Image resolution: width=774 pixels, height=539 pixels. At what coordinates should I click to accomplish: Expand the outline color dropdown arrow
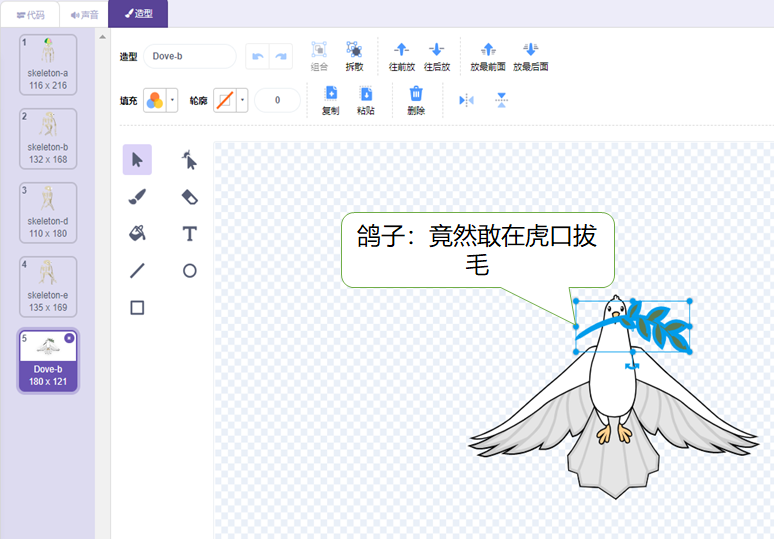(x=242, y=100)
